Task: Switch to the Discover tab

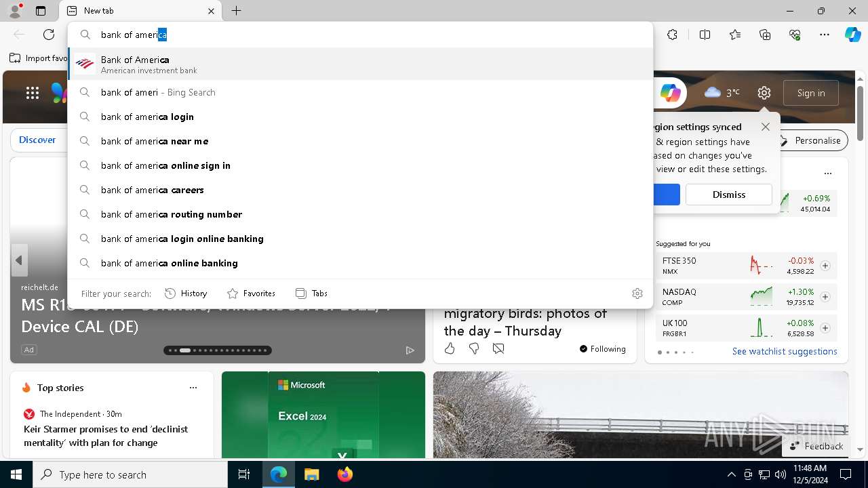Action: 37,140
